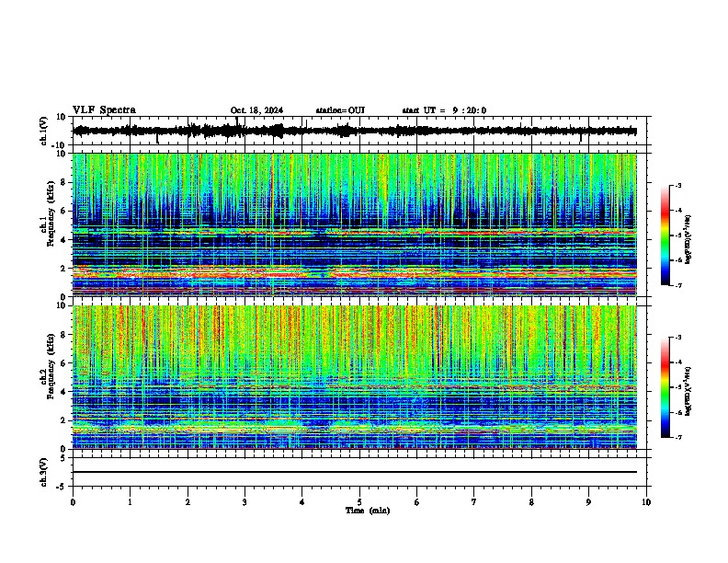Image resolution: width=728 pixels, height=563 pixels.
Task: Click time axis tick label "1"
Action: [x=130, y=502]
